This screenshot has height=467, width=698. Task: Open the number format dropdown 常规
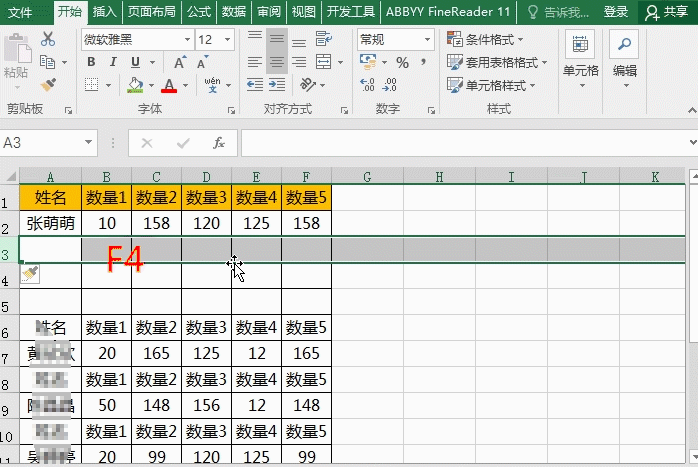pos(427,40)
